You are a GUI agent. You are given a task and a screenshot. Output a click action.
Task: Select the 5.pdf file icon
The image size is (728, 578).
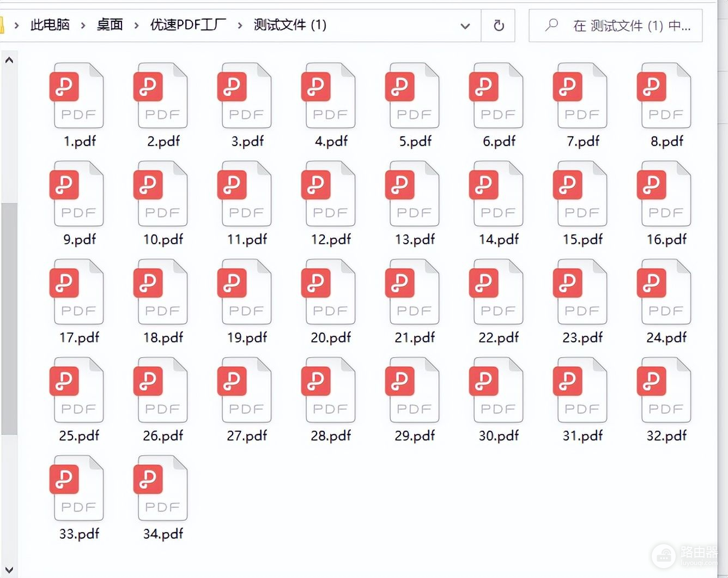pos(413,95)
